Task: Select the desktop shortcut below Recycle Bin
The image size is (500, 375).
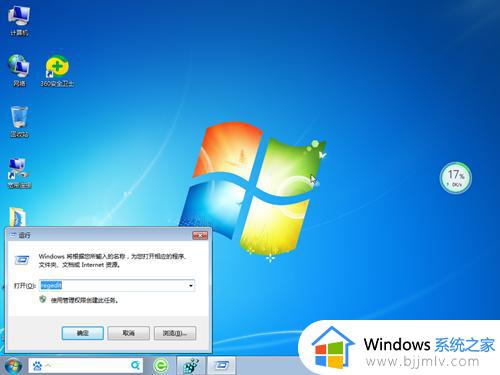Action: 19,173
